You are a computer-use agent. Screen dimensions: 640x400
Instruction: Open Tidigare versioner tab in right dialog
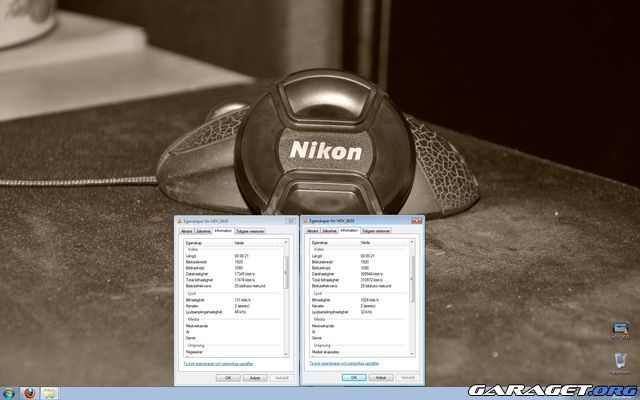[x=376, y=230]
